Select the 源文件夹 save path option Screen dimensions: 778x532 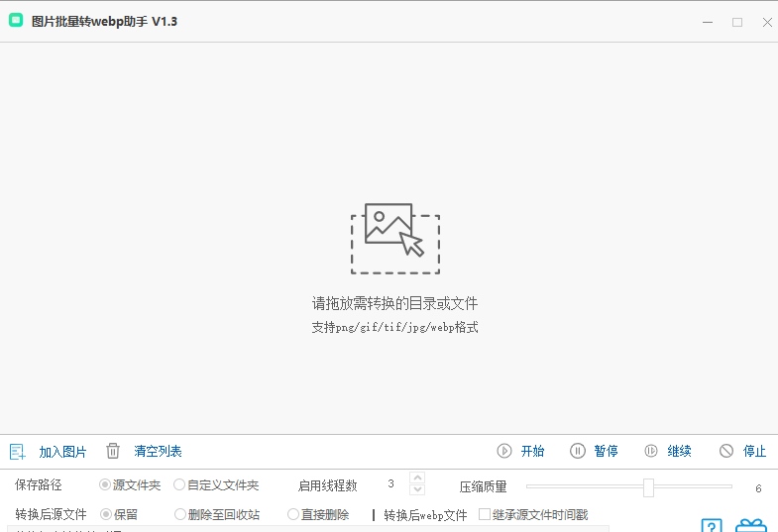point(105,485)
